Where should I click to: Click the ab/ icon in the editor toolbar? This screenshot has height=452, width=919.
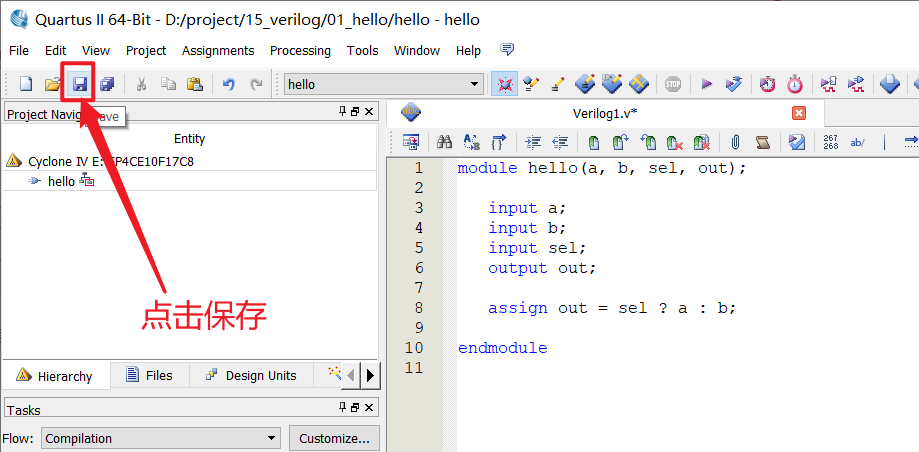pos(857,142)
